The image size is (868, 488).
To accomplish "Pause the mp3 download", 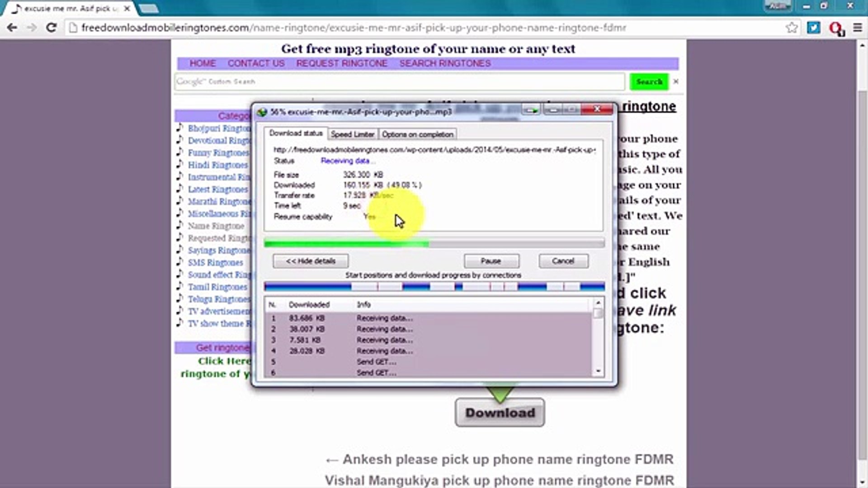I will click(x=491, y=261).
